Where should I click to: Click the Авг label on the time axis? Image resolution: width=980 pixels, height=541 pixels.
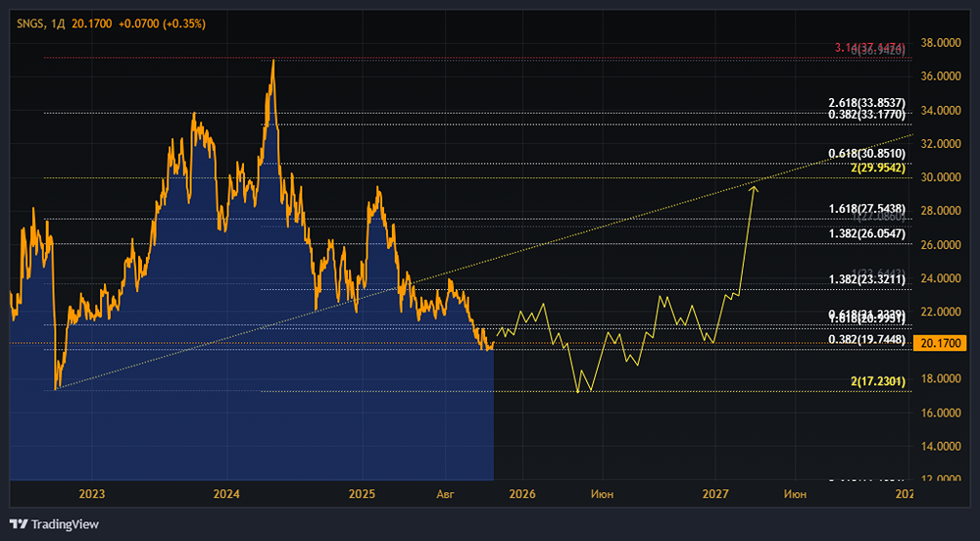[x=447, y=494]
